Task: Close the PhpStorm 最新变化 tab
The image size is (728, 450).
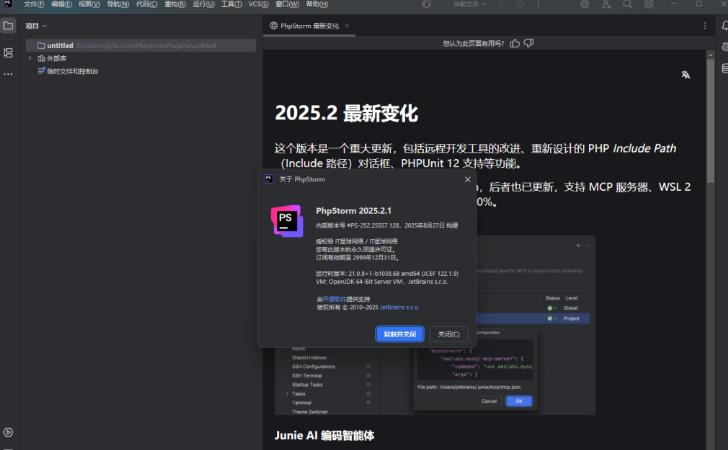Action: pyautogui.click(x=347, y=26)
